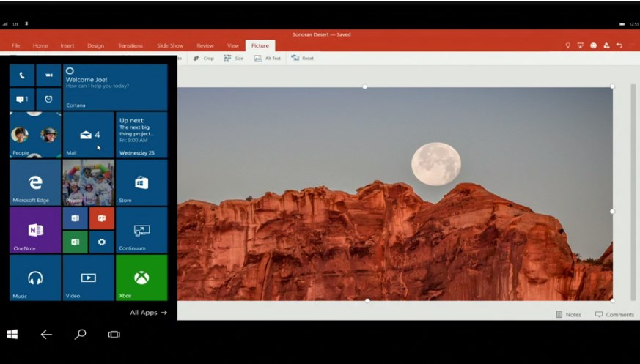Open the small Settings gear tile
Image resolution: width=640 pixels, height=364 pixels.
(x=101, y=242)
